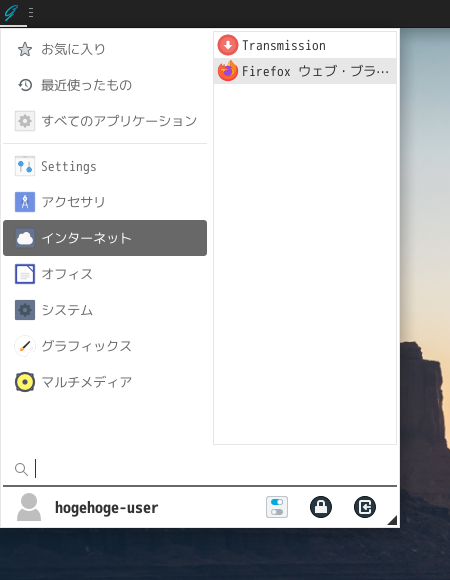Click the yellow speaker multimedia icon
Viewport: 450px width, 580px height.
tap(25, 382)
